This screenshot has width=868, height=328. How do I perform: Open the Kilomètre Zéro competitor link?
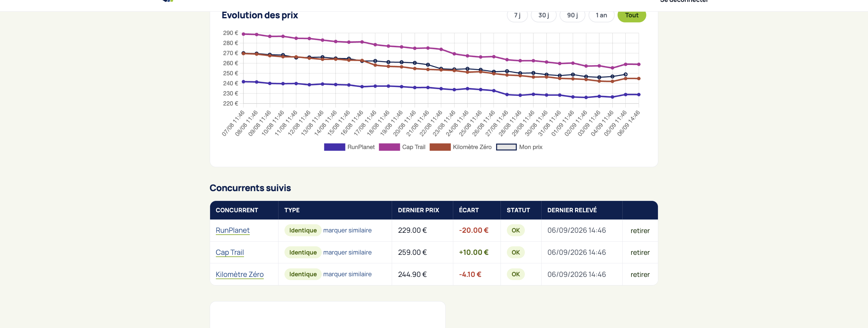coord(240,274)
